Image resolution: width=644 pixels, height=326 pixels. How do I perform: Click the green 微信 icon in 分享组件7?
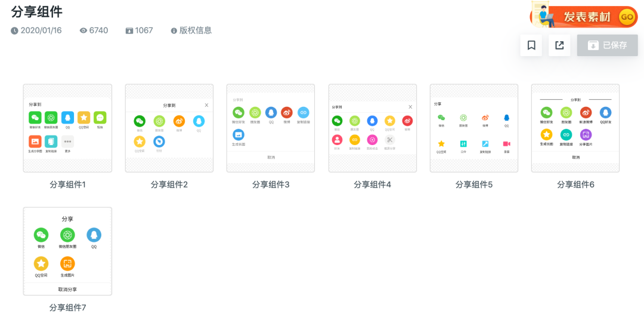tap(41, 235)
